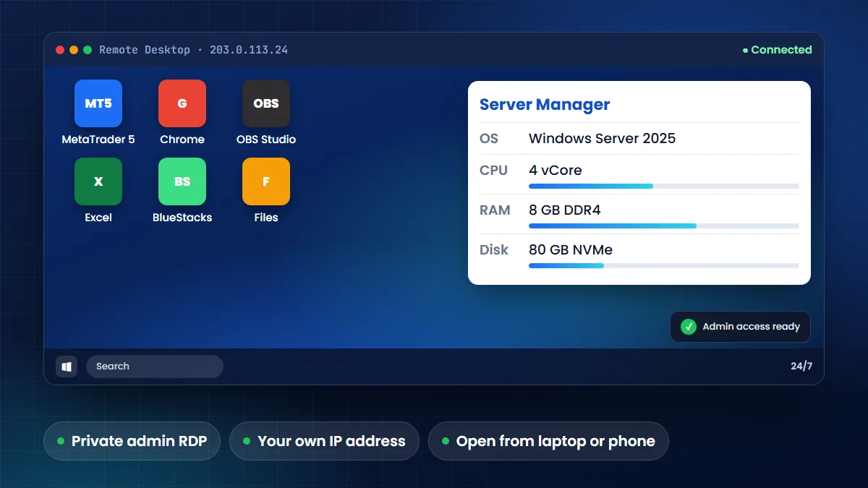Click the 24/7 text in taskbar
868x488 pixels.
801,367
